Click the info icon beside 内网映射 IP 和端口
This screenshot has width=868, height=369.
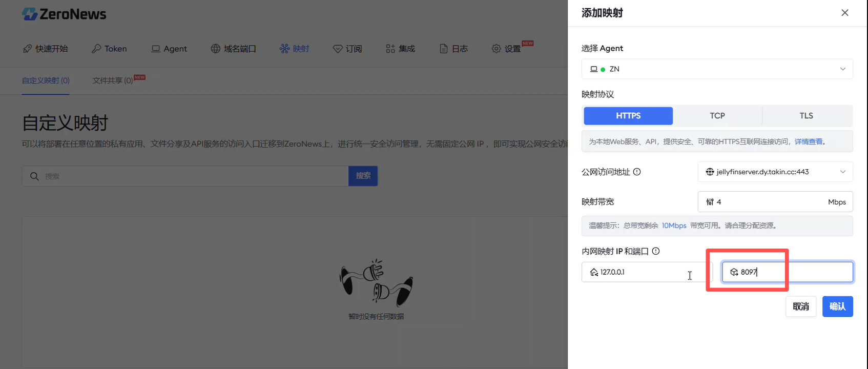click(656, 251)
